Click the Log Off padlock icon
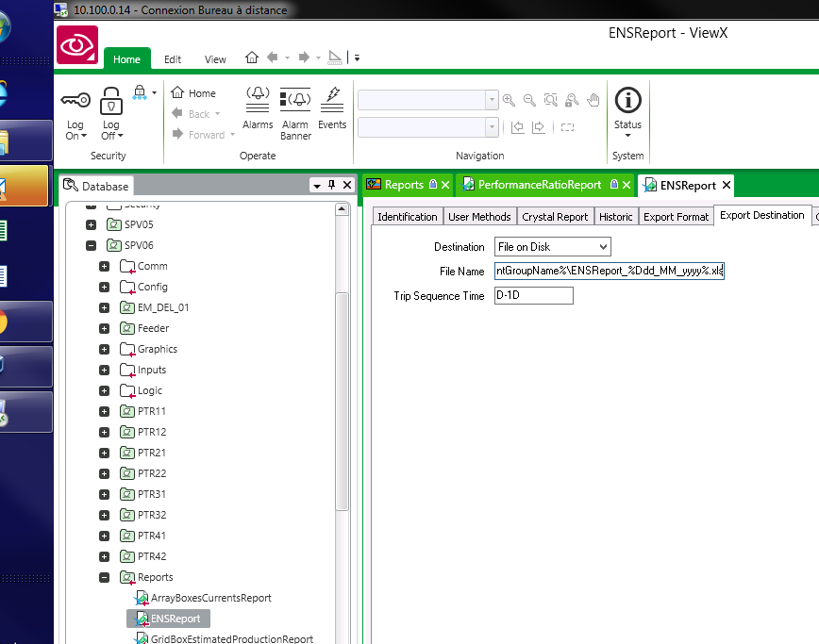 111,100
